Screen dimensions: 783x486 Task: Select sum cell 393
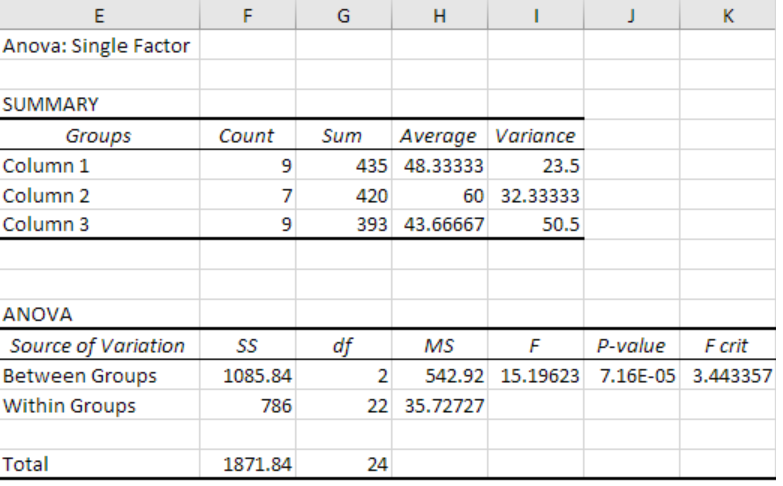344,224
